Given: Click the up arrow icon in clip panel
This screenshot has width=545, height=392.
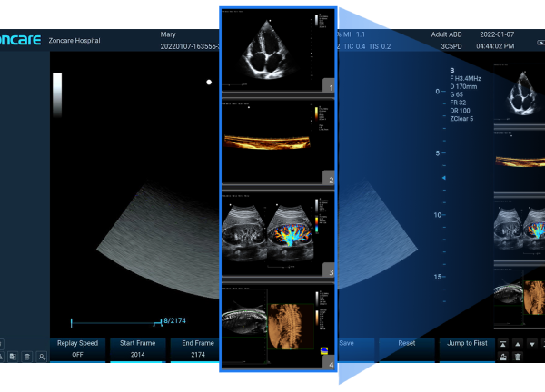Looking at the screenshot, I should pos(518,344).
